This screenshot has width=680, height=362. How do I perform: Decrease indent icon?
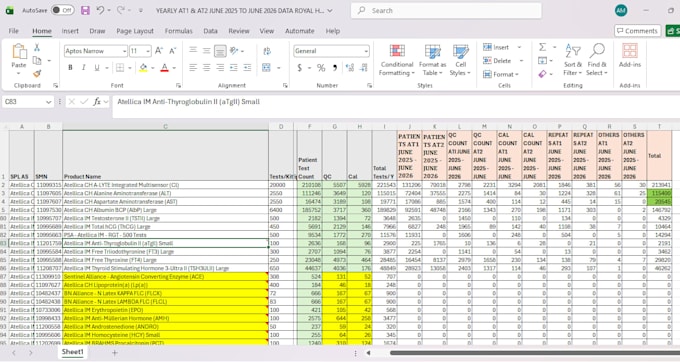[234, 68]
